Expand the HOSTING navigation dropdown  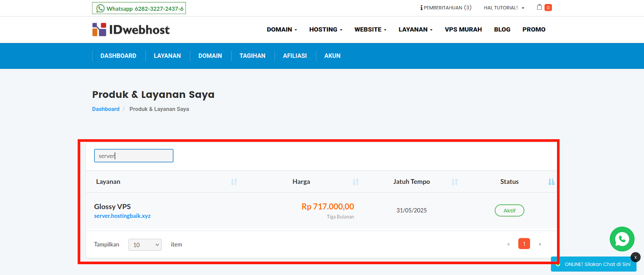[x=326, y=29]
